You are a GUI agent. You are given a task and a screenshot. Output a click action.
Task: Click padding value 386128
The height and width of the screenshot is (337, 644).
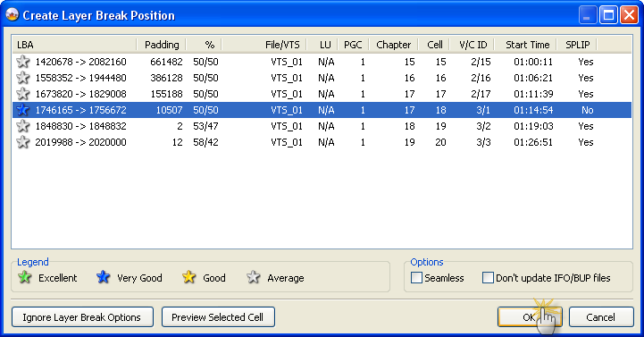[x=166, y=78]
